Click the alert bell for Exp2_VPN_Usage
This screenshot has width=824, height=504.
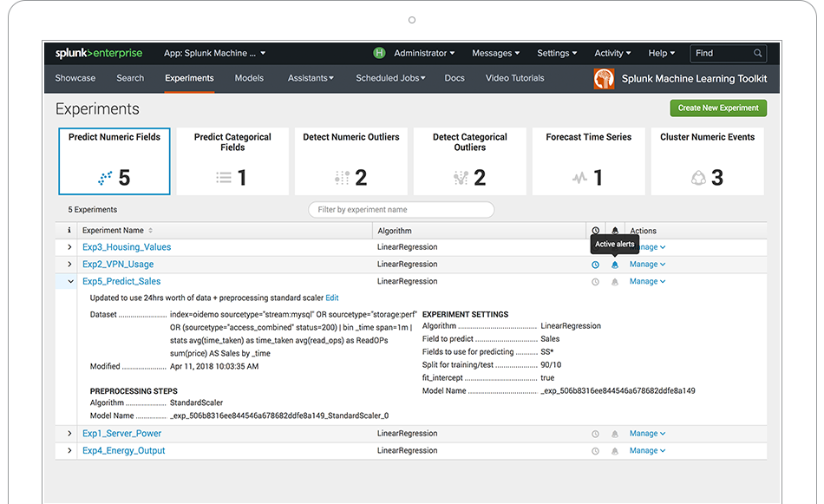[x=615, y=265]
